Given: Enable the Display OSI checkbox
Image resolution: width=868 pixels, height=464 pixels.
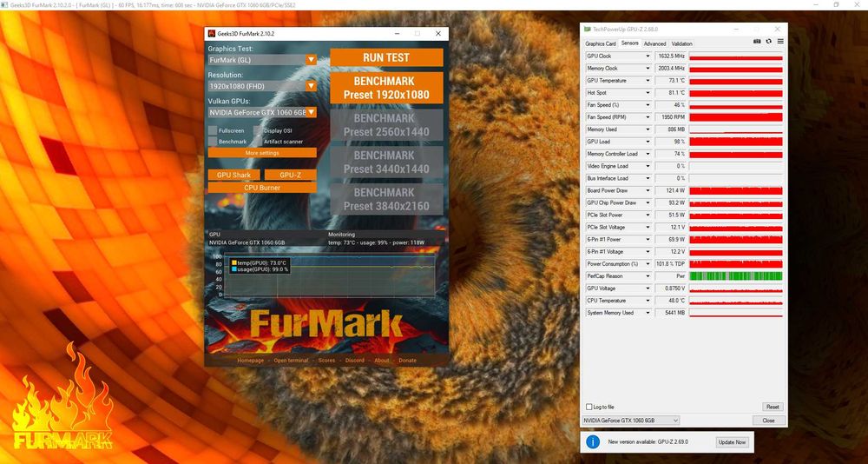Looking at the screenshot, I should pos(258,131).
